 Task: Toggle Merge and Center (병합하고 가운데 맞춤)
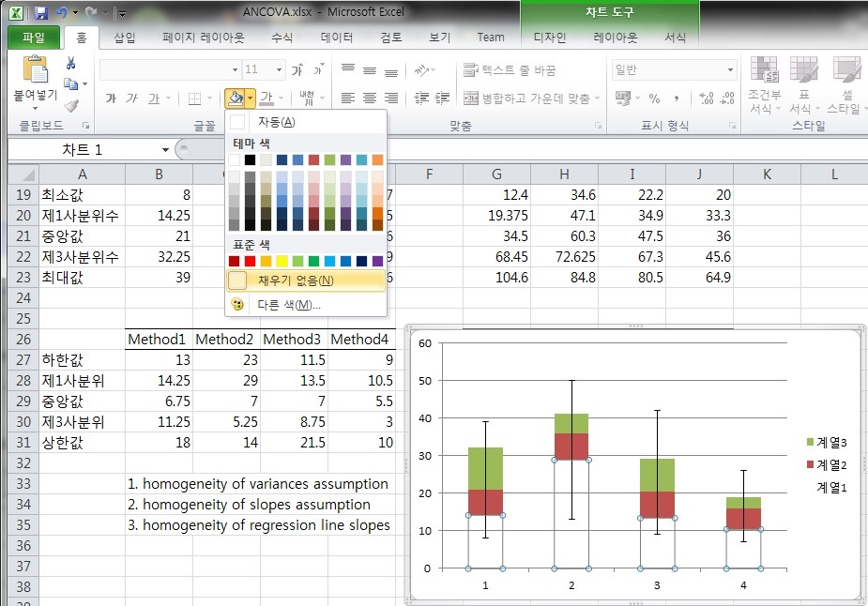click(527, 98)
